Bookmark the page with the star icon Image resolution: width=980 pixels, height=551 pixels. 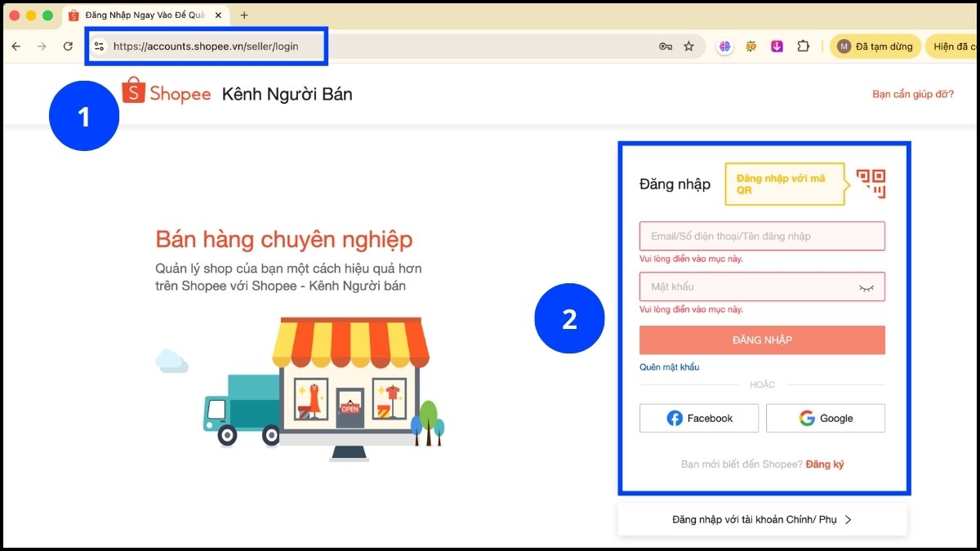690,47
